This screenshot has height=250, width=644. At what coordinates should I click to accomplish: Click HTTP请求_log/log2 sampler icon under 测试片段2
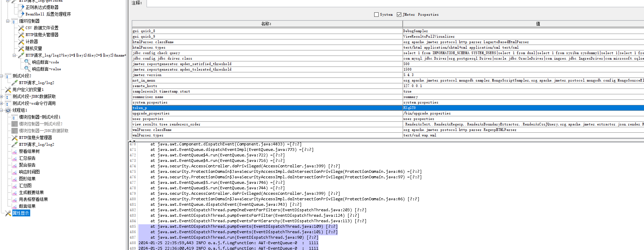[15, 83]
